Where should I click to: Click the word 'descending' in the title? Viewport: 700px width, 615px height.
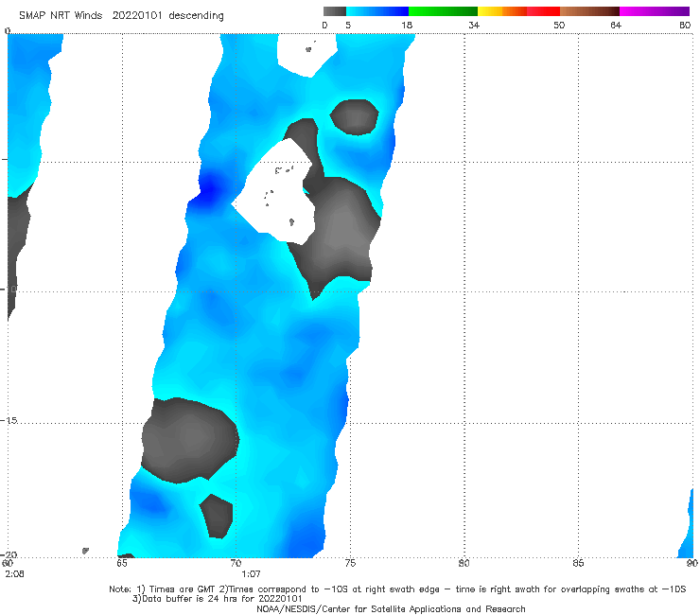click(x=196, y=16)
